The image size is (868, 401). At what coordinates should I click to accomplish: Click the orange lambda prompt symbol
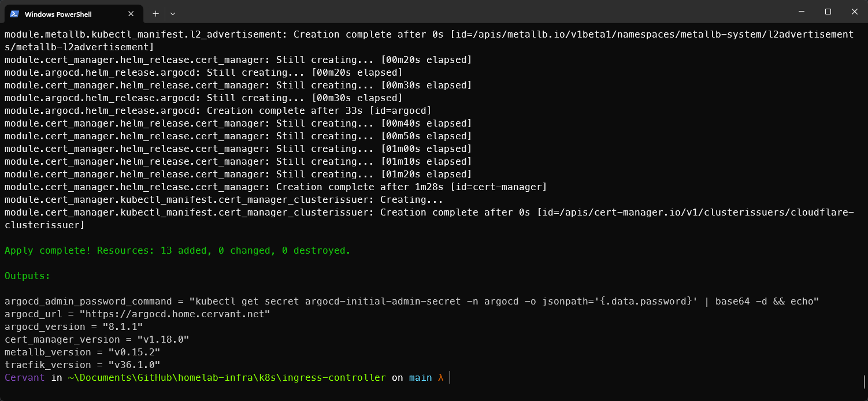click(440, 378)
